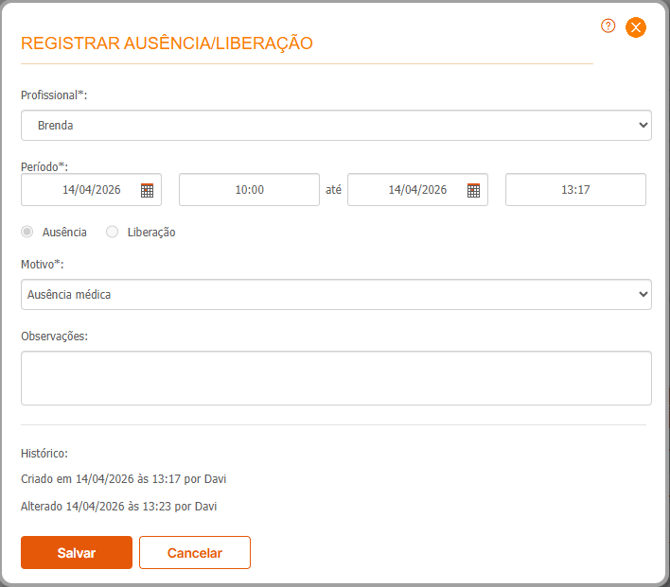Select the Liberação radio button

pyautogui.click(x=112, y=232)
